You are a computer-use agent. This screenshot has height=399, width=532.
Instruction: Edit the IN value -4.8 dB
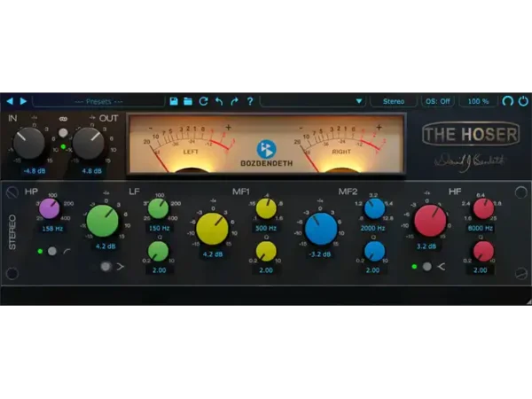click(x=34, y=171)
